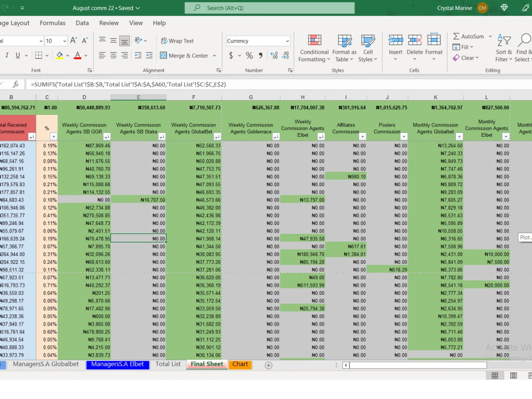Align text right

click(124, 55)
